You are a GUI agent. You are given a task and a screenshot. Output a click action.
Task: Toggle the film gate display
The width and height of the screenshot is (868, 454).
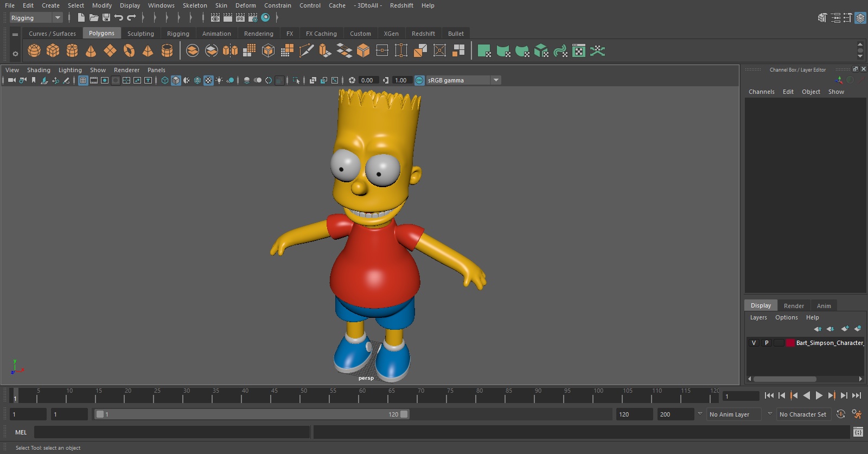(x=94, y=80)
